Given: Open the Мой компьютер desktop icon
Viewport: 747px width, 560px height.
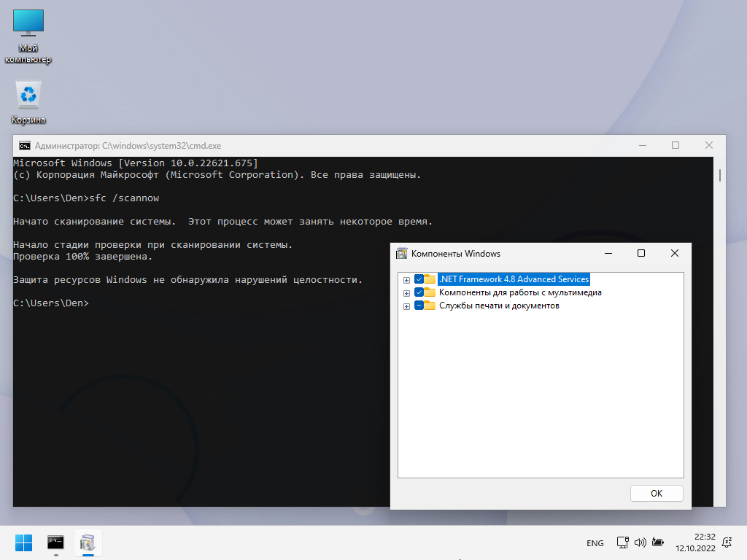Looking at the screenshot, I should coord(28,25).
